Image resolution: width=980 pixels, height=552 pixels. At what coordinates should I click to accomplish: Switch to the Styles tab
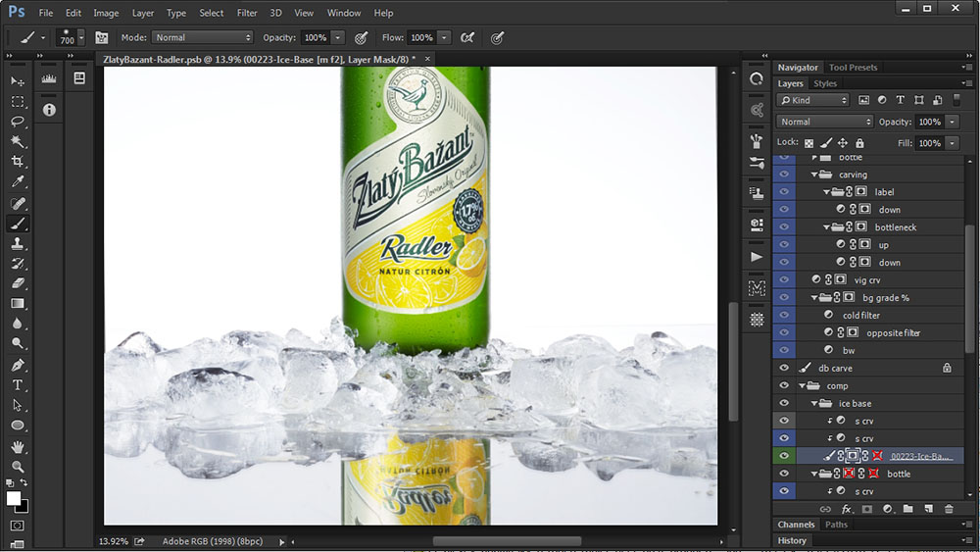[x=825, y=83]
